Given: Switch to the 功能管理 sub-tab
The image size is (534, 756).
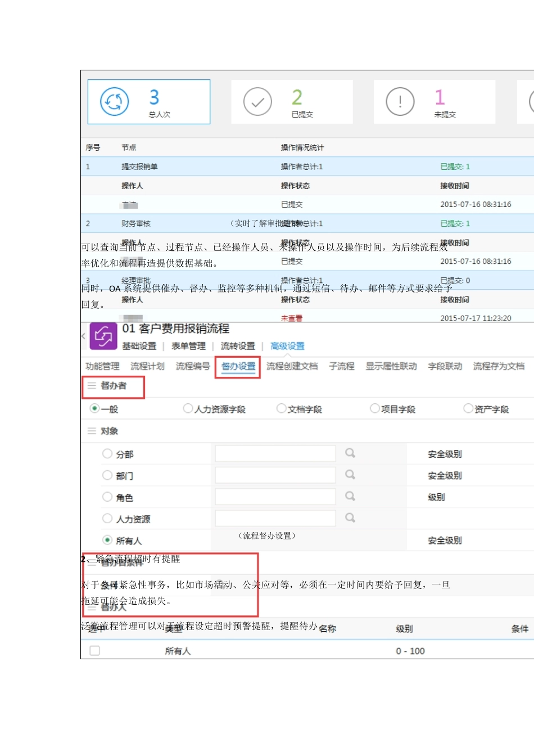Looking at the screenshot, I should 102,366.
